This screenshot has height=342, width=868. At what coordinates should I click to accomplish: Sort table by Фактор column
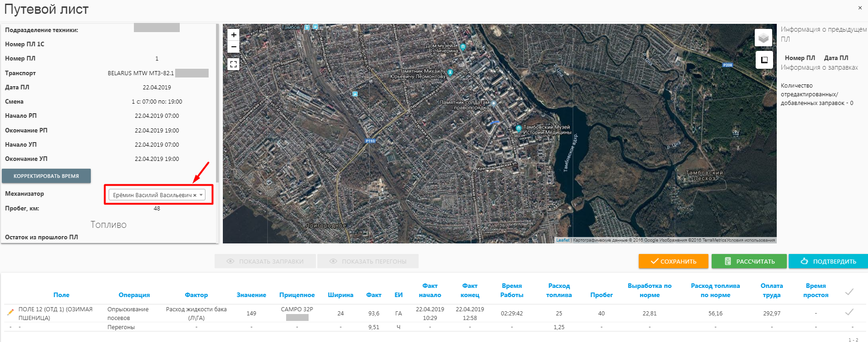pos(196,295)
